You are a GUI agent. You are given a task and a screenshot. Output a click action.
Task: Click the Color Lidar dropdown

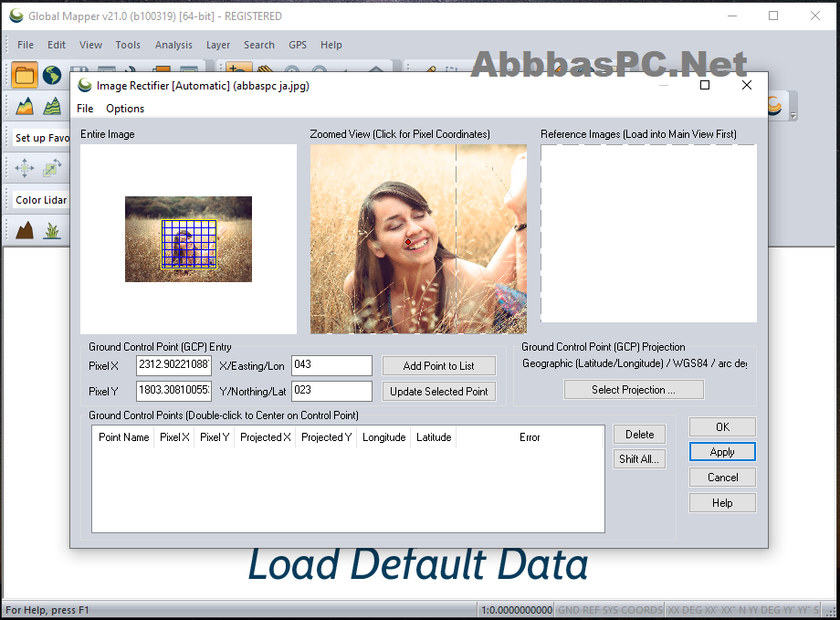(42, 200)
